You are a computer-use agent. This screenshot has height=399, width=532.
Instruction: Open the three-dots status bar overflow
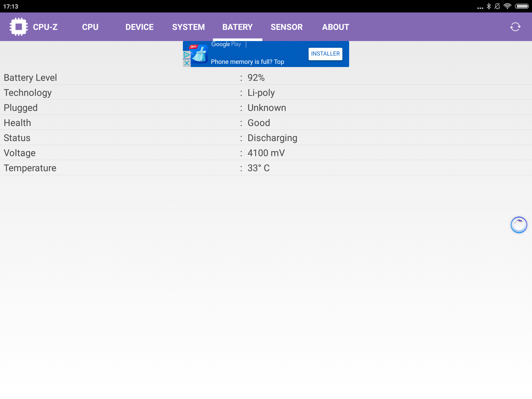480,8
